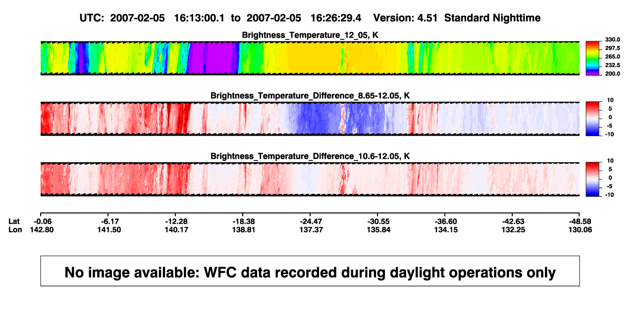Click longitude value 134.15
The width and height of the screenshot is (644, 330).
(x=445, y=230)
